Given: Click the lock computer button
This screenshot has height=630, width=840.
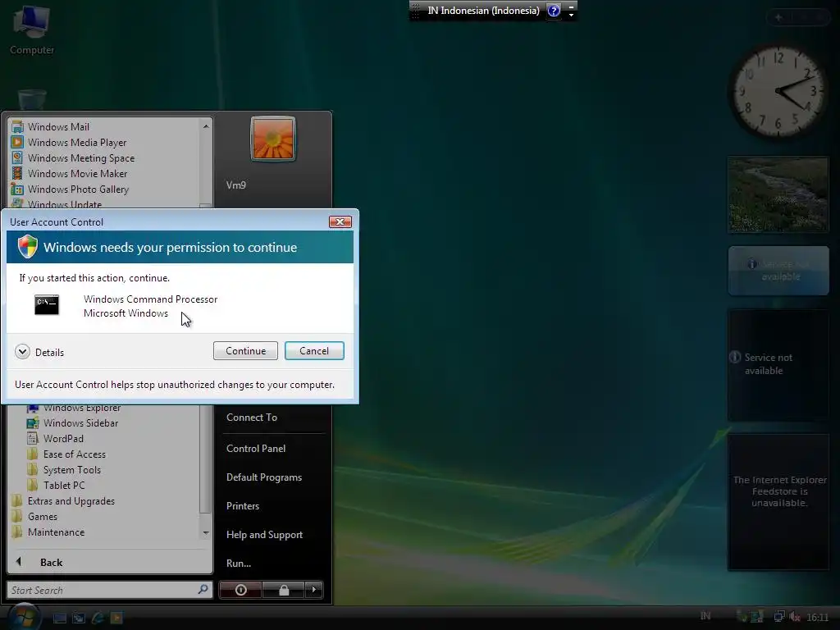Looking at the screenshot, I should 283,590.
